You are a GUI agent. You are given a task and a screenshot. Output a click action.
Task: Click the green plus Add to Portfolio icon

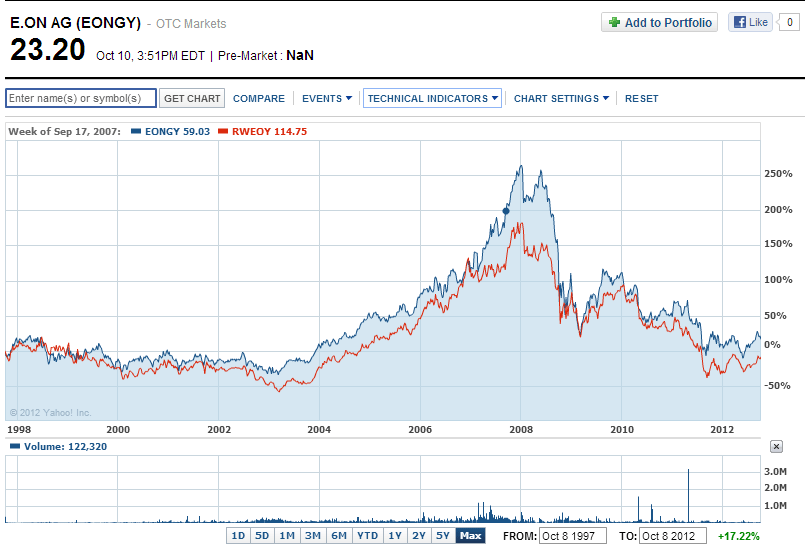pos(614,22)
